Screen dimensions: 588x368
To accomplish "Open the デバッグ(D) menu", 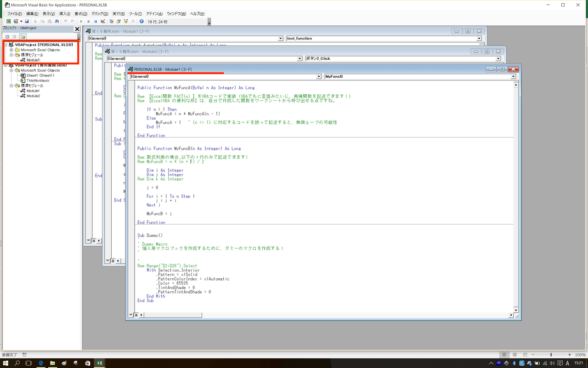I will [x=100, y=14].
